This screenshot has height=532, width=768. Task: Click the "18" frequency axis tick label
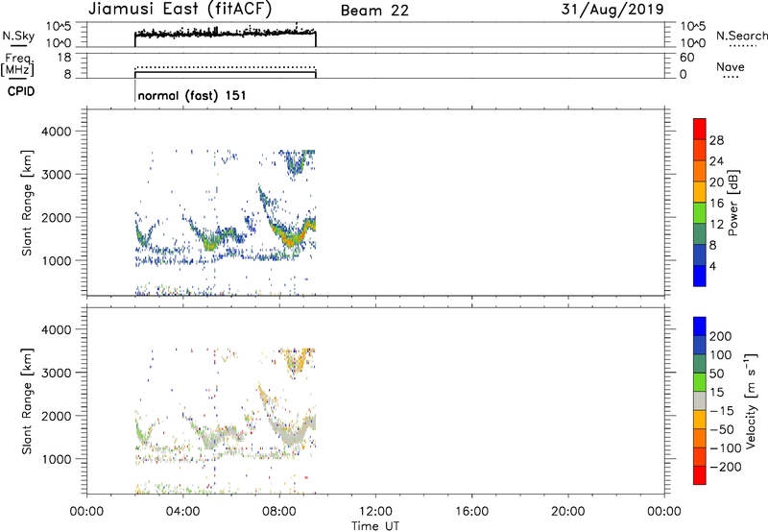click(x=64, y=58)
